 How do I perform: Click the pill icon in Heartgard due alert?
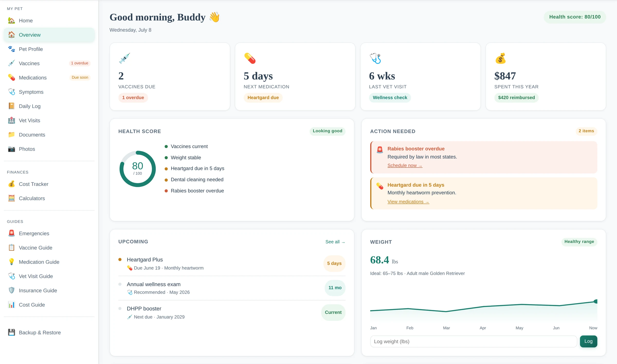tap(380, 186)
